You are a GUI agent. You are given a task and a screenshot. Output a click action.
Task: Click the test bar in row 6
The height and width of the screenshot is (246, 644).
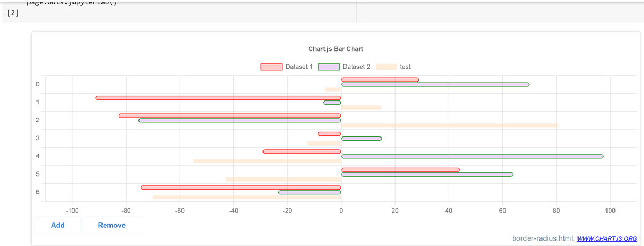click(247, 197)
